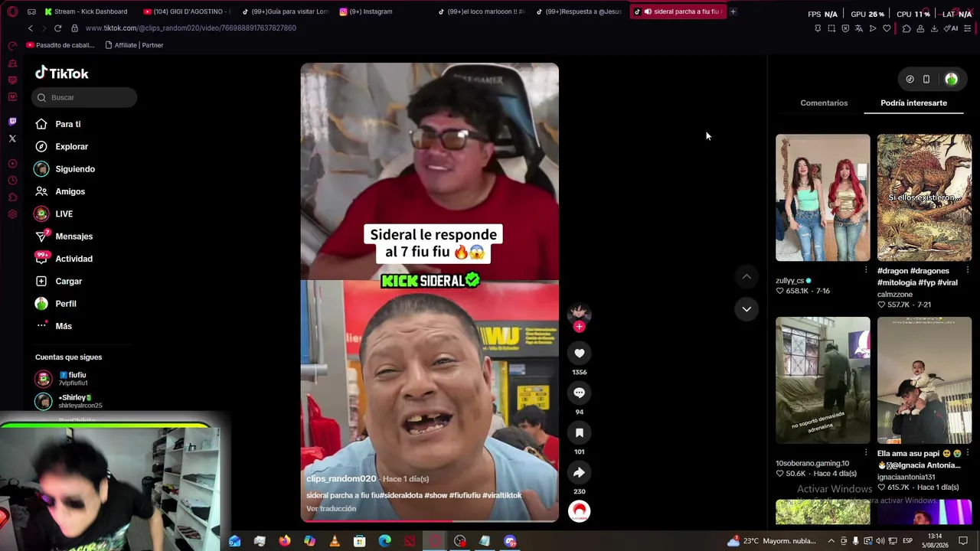Open the browser extensions cube icon
This screenshot has height=551, width=980.
click(906, 28)
